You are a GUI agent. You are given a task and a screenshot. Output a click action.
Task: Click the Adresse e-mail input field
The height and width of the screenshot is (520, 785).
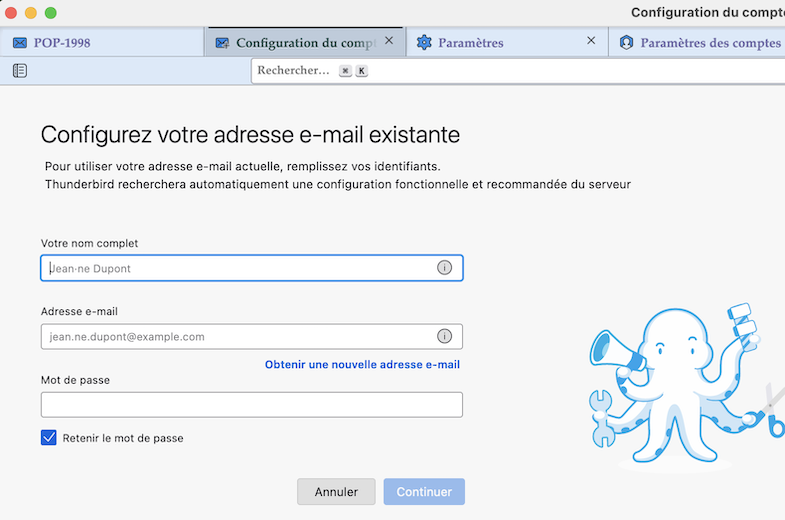point(240,336)
